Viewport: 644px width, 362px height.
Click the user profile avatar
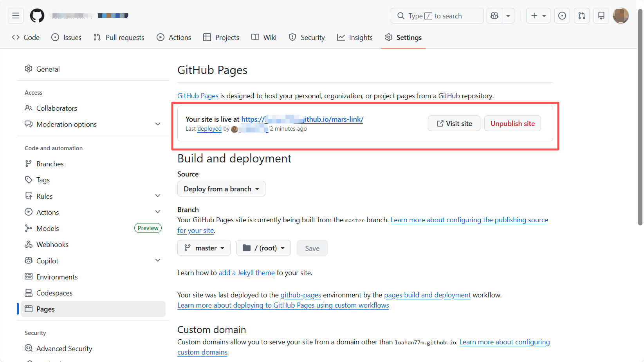(x=621, y=16)
